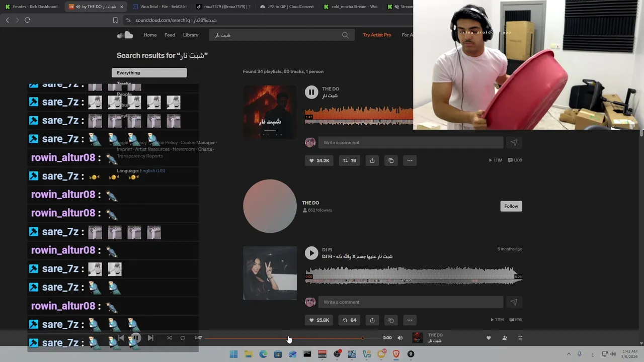Mute the player volume
This screenshot has width=644, height=362.
(400, 338)
